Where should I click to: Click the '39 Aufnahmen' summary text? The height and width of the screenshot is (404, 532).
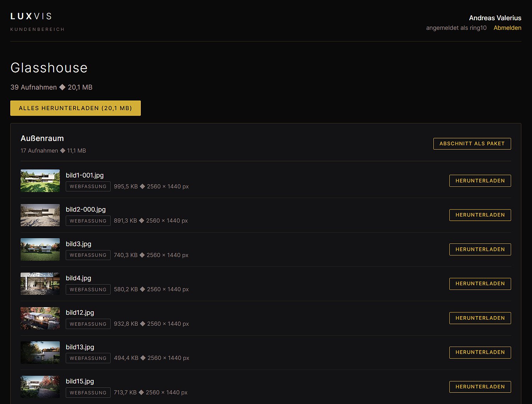coord(34,87)
